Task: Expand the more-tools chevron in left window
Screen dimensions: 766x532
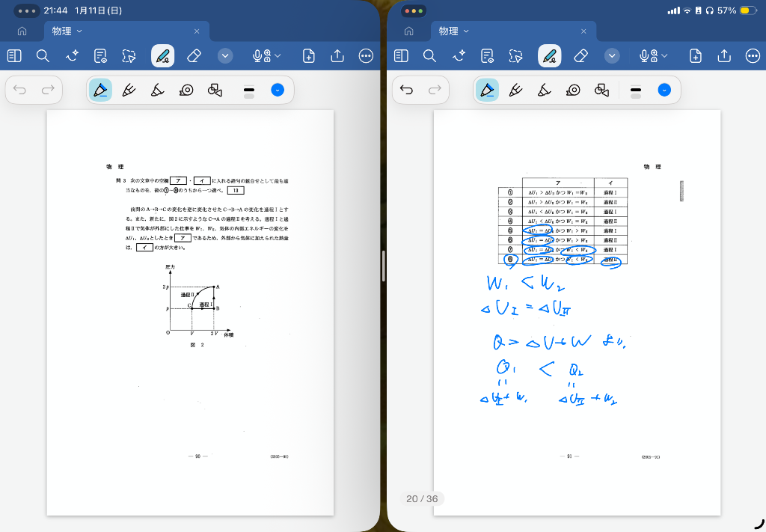Action: pos(225,56)
